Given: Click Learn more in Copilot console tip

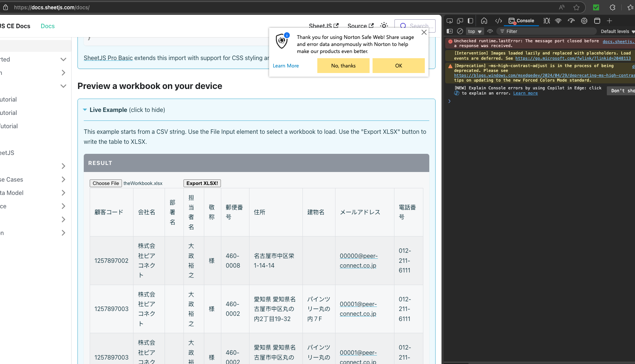Looking at the screenshot, I should click(525, 93).
